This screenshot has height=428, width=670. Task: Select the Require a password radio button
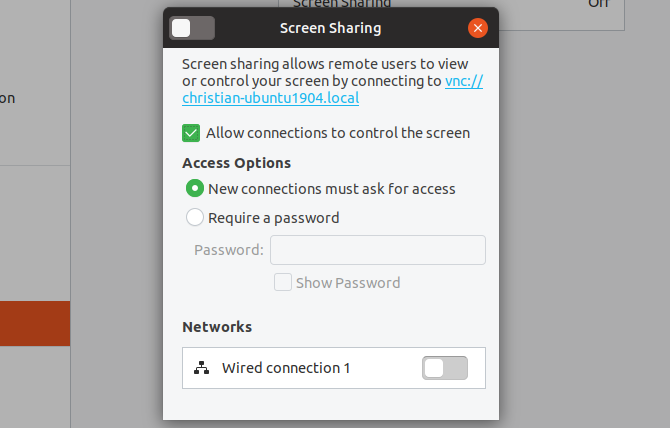tap(195, 217)
